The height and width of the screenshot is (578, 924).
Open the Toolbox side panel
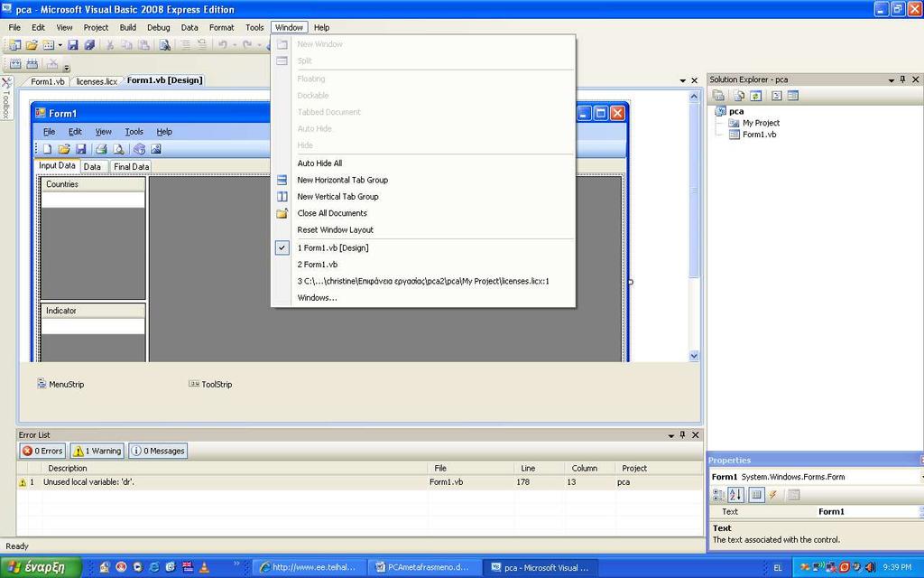(x=6, y=99)
